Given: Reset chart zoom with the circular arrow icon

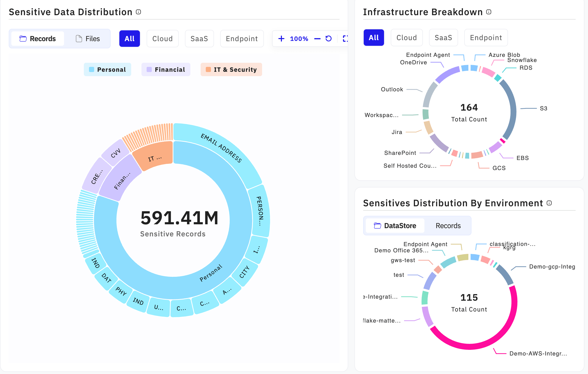Looking at the screenshot, I should [x=328, y=39].
